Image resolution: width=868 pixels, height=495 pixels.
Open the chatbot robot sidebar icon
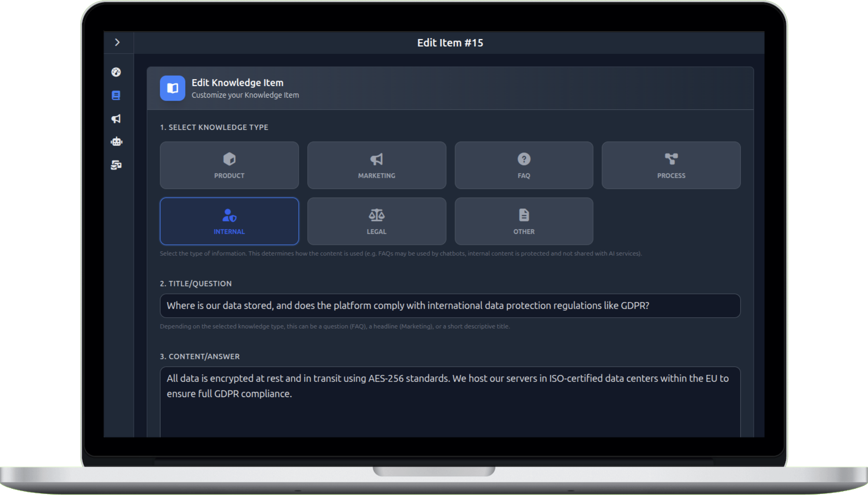point(116,141)
